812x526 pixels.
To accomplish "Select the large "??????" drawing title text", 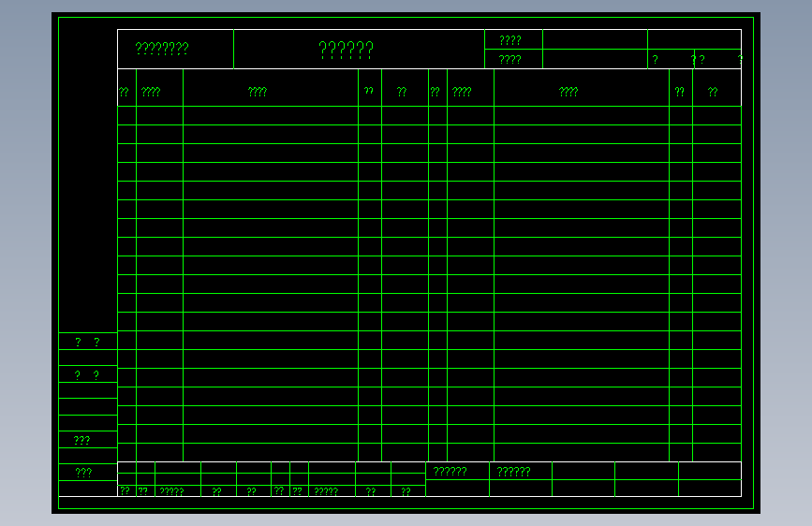I will tap(346, 50).
